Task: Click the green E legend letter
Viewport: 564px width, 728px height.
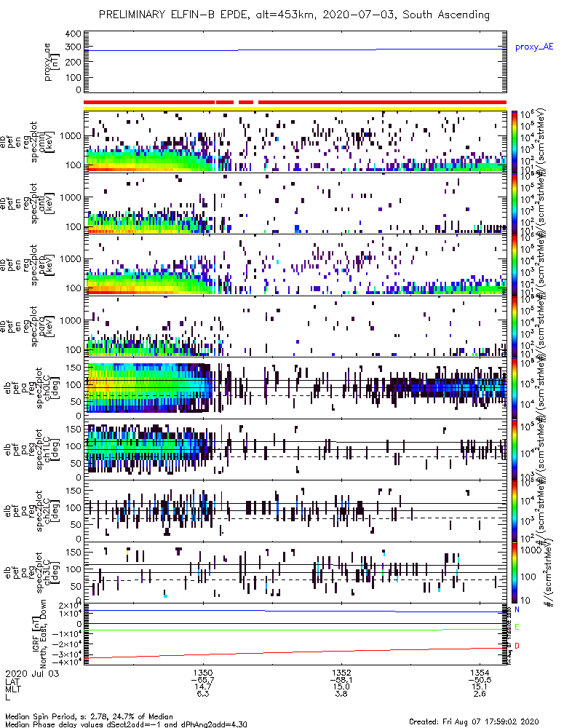Action: point(517,628)
